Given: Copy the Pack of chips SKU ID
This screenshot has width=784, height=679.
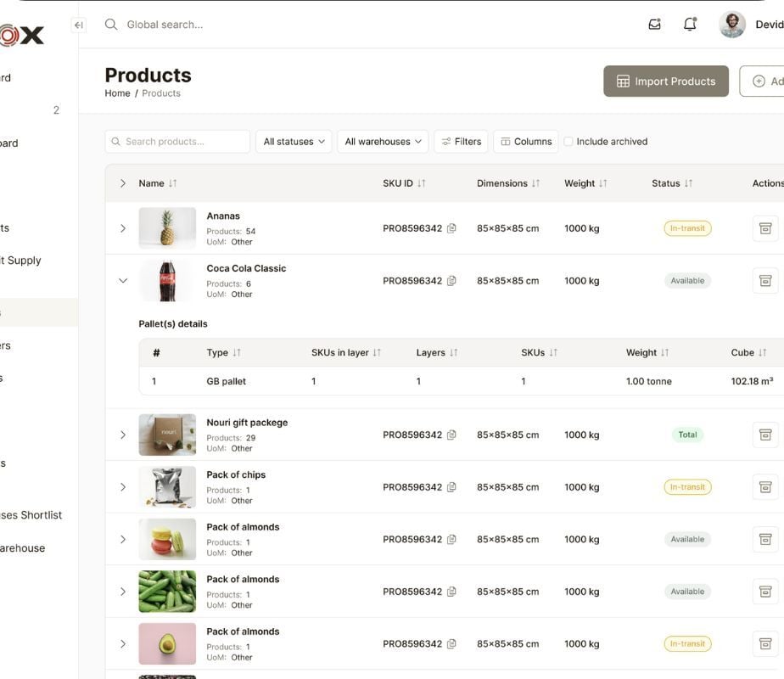Looking at the screenshot, I should pyautogui.click(x=451, y=487).
